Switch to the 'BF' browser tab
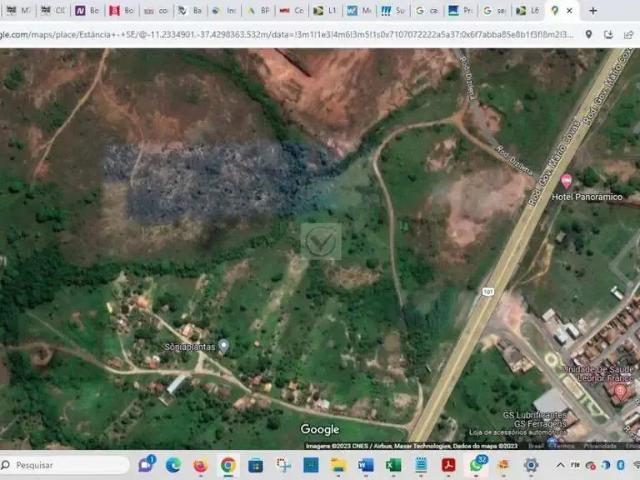640x480 pixels. (x=258, y=11)
